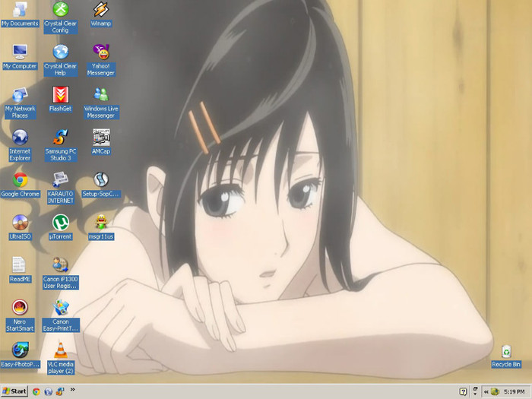The height and width of the screenshot is (399, 532).
Task: Click the 5:19 PM taskbar clock
Action: click(515, 391)
